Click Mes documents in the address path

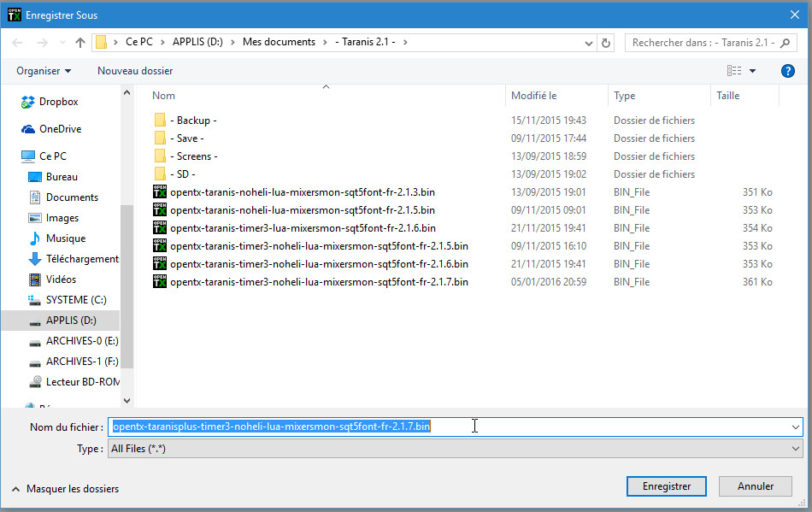tap(279, 42)
